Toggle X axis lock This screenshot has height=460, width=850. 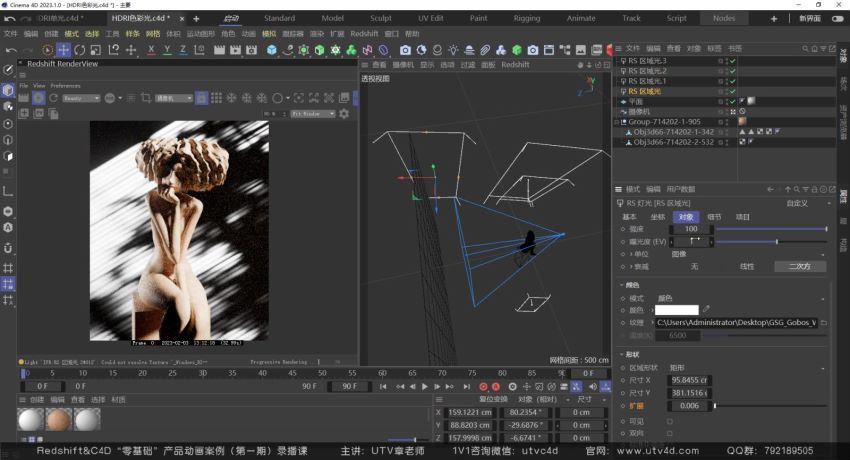click(151, 50)
